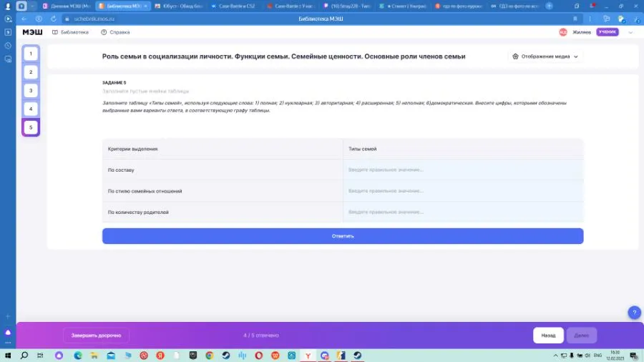The width and height of the screenshot is (644, 362).
Task: Switch to the Юбуст browser tab
Action: click(179, 6)
